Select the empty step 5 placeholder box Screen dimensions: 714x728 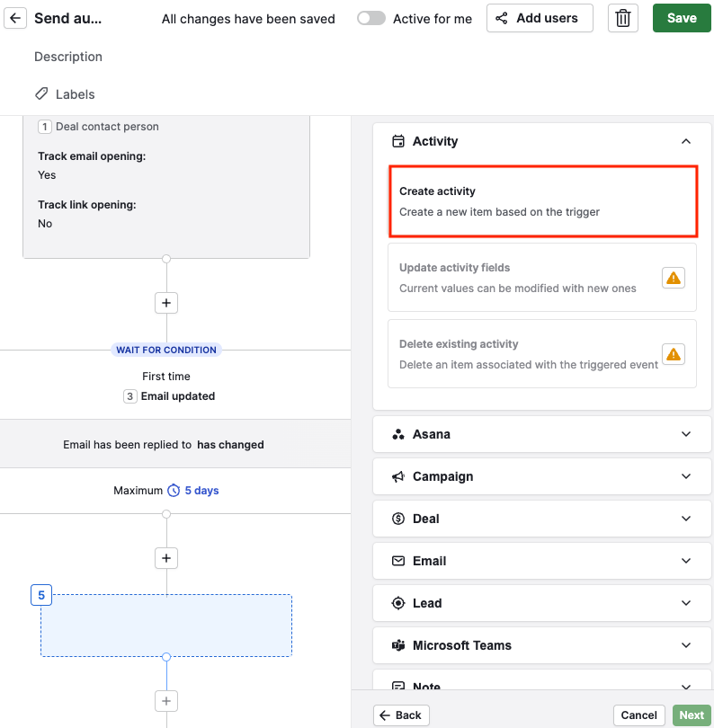[166, 626]
